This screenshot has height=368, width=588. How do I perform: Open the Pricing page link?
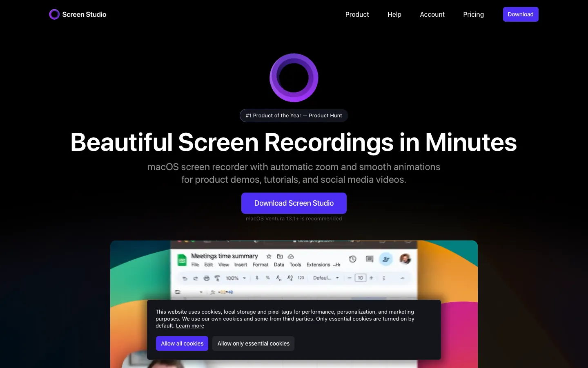point(473,14)
